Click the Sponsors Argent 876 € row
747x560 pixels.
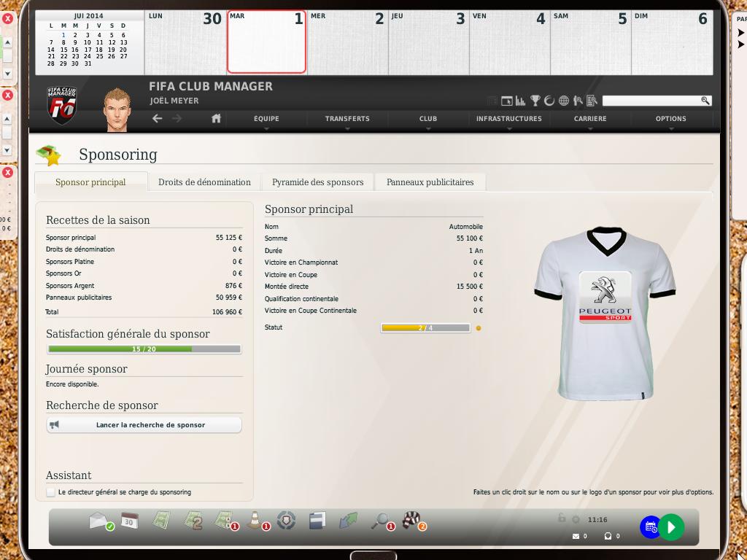[x=144, y=285]
